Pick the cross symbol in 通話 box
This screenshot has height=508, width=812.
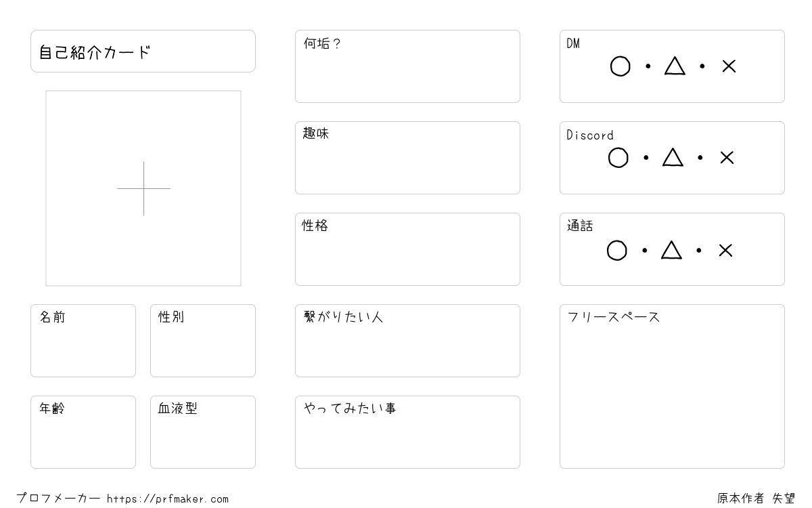point(725,251)
